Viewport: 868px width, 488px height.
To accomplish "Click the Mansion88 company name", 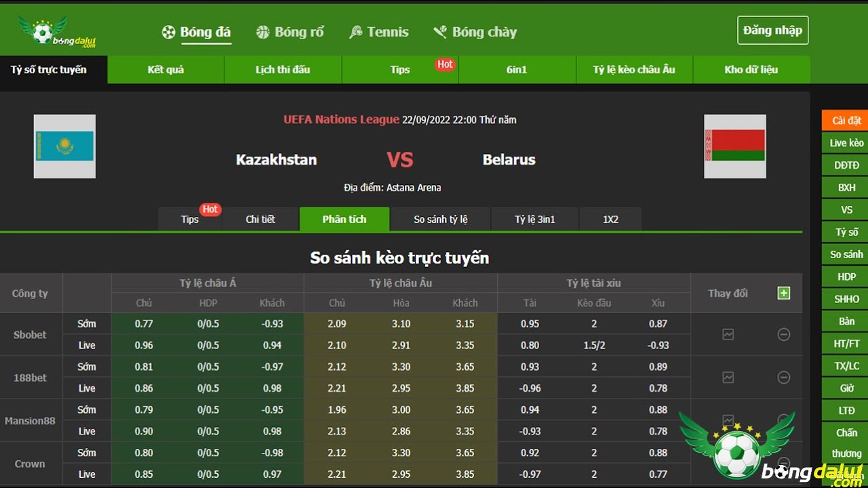I will (x=31, y=420).
